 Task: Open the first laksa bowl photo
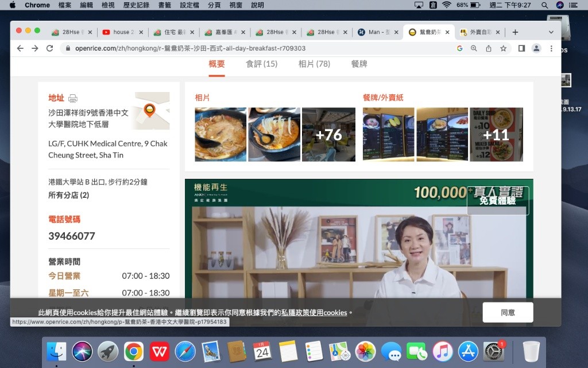220,135
